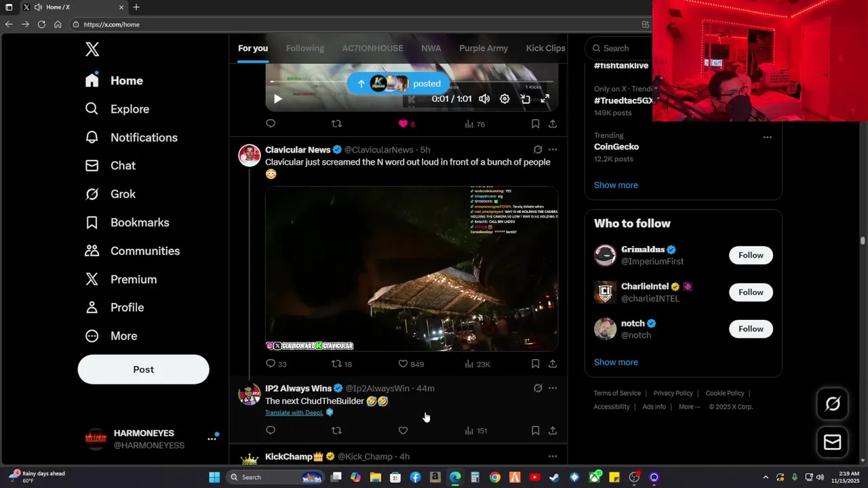868x488 pixels.
Task: Open more options for IP2 Always Wins post
Action: (x=553, y=388)
